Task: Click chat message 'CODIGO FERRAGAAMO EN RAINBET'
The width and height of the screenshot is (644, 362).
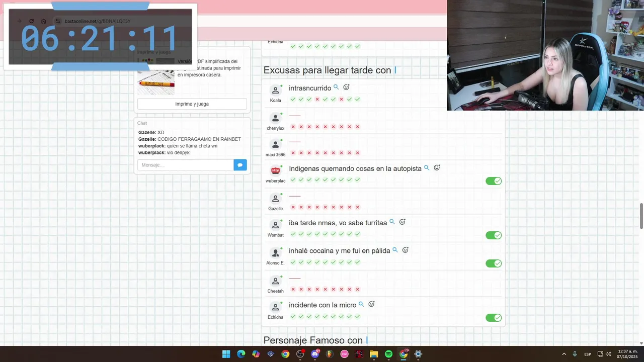Action: click(x=199, y=139)
